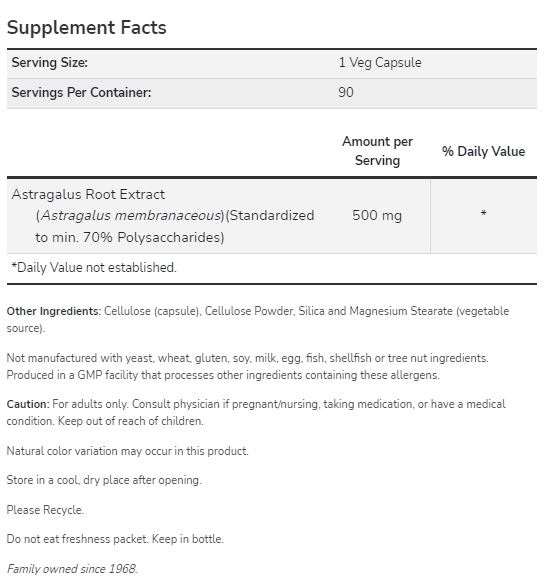Click the Amount per Serving column header
The image size is (544, 587).
click(x=377, y=151)
